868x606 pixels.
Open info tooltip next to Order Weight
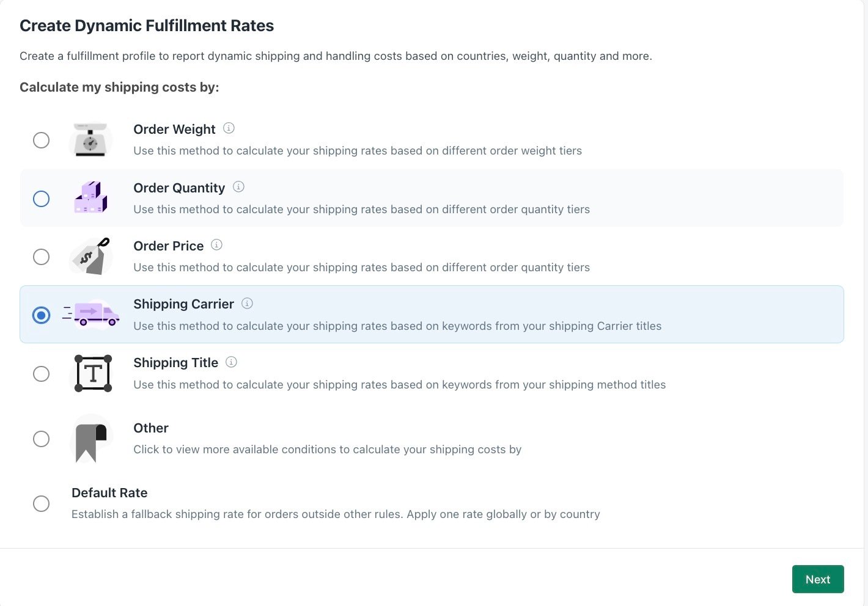(229, 128)
